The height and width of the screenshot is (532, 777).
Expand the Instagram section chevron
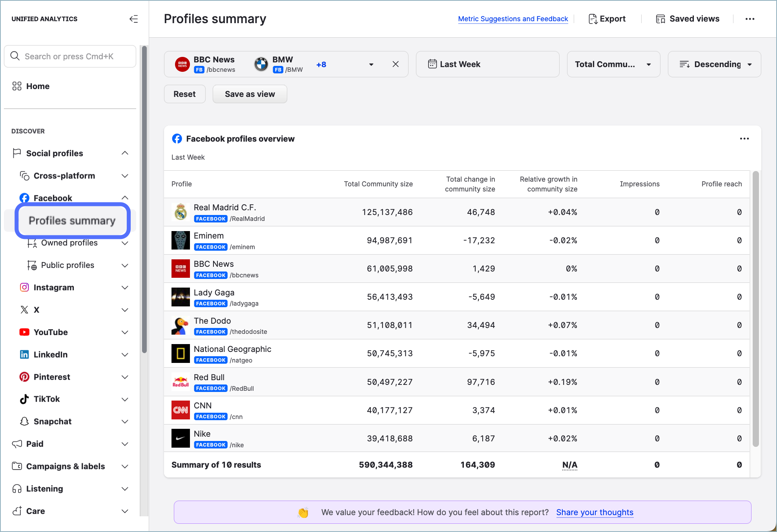125,288
